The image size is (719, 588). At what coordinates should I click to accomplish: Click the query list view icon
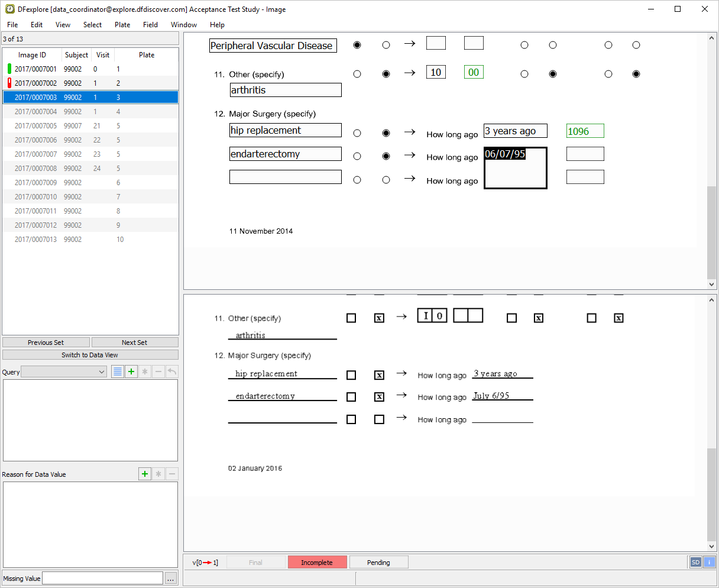coord(118,372)
